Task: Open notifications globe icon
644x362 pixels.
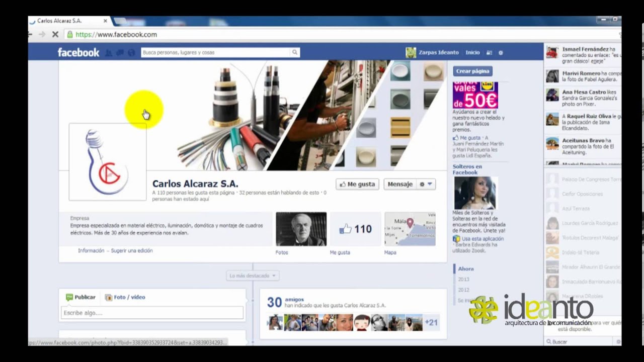Action: click(131, 52)
